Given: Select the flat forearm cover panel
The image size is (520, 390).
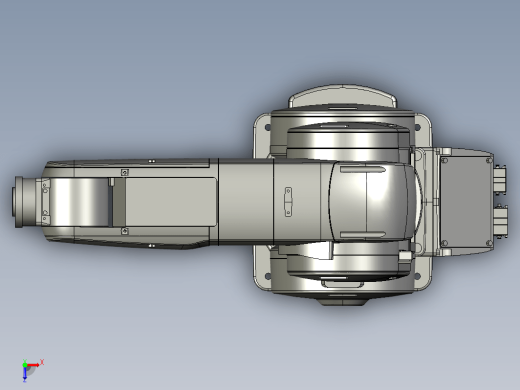Looking at the screenshot, I should 171,202.
